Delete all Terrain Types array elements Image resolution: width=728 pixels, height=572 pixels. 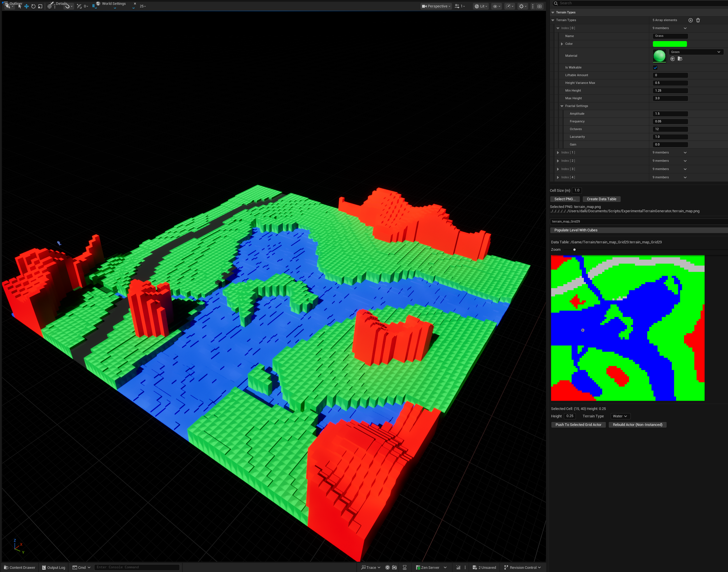click(698, 20)
